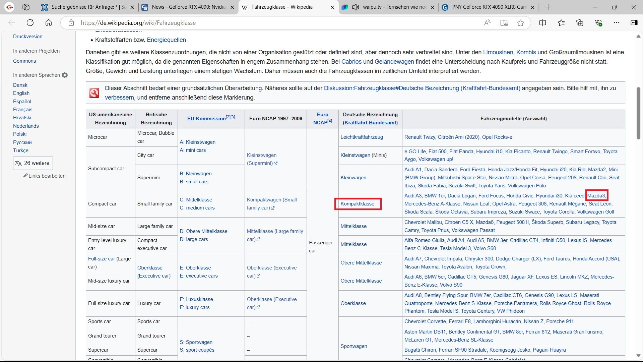
Task: Open the Kompaktklasse link in table
Action: click(x=357, y=204)
